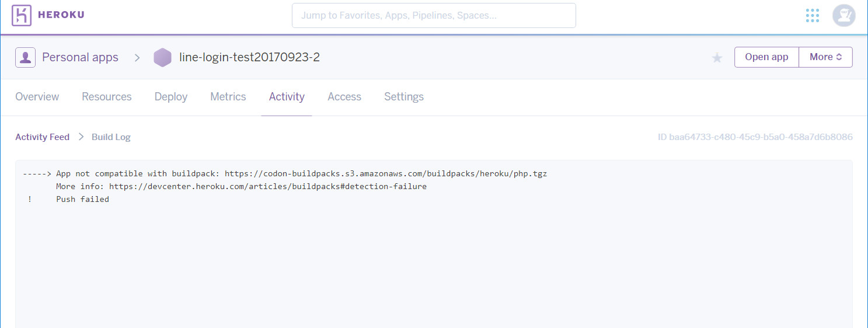
Task: View the Metrics tab
Action: click(228, 97)
